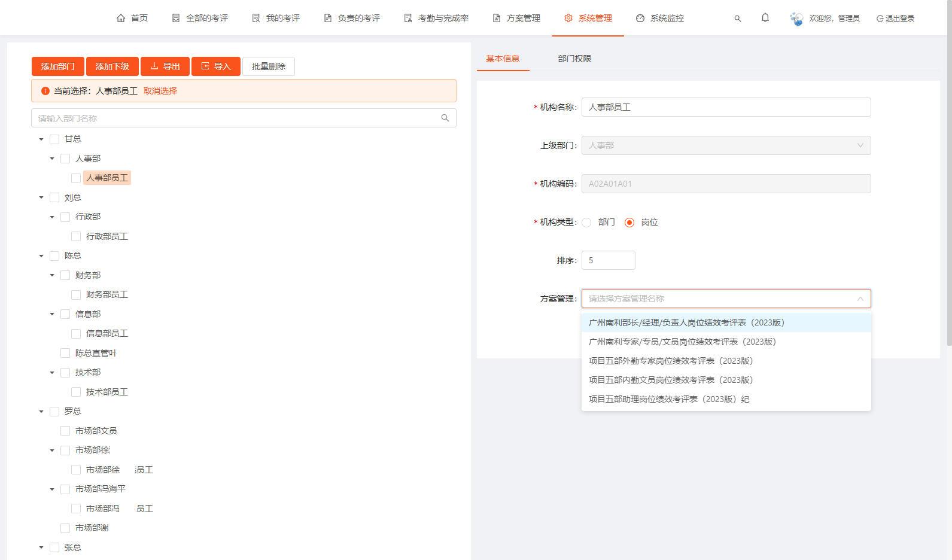Click the notification bell icon

click(765, 18)
